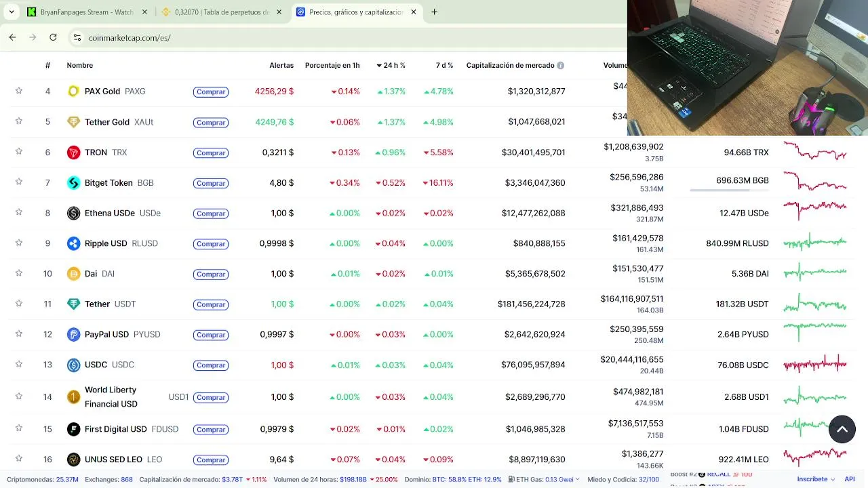Close the Tabla de perpetuos tab
868x488 pixels.
(279, 12)
